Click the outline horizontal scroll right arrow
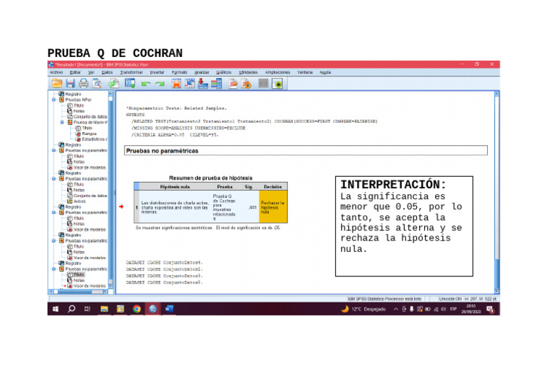The width and height of the screenshot is (555, 392). (105, 292)
